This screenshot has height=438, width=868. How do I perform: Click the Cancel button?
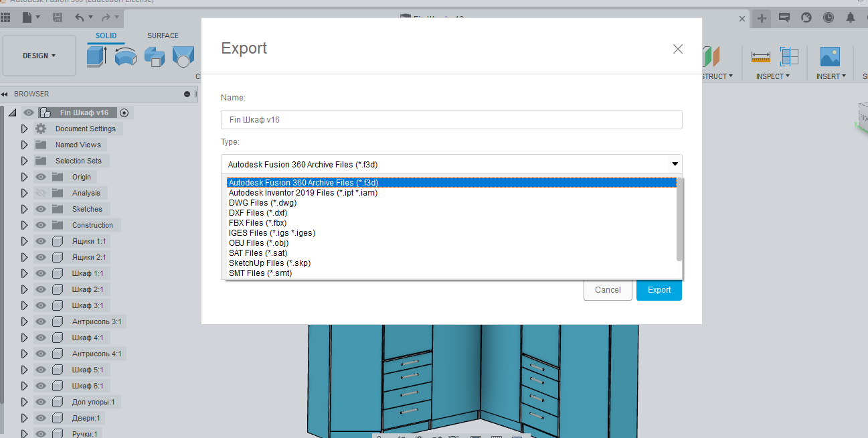[x=608, y=290]
